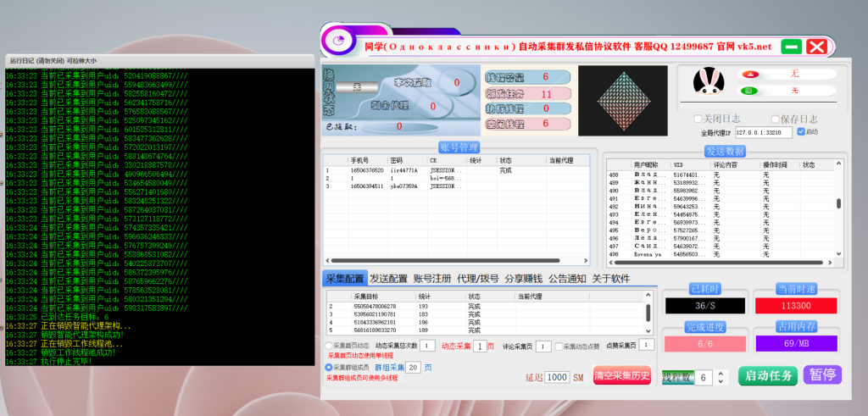Click the 清空采集历史 button
The width and height of the screenshot is (868, 416).
[621, 375]
